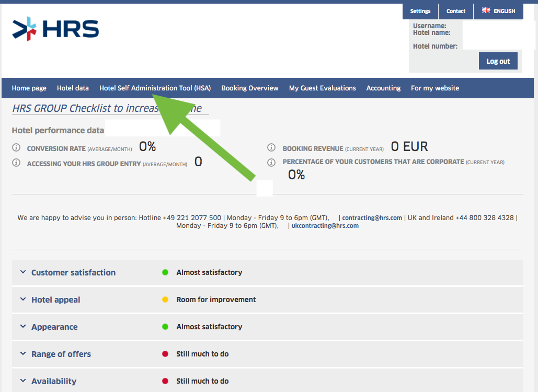Screen dimensions: 538x392
Task: Go to Booking Overview
Action: 250,88
